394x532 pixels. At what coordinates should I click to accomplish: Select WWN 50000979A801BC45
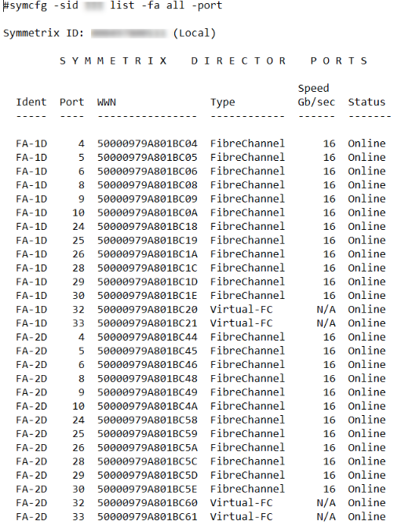[148, 351]
